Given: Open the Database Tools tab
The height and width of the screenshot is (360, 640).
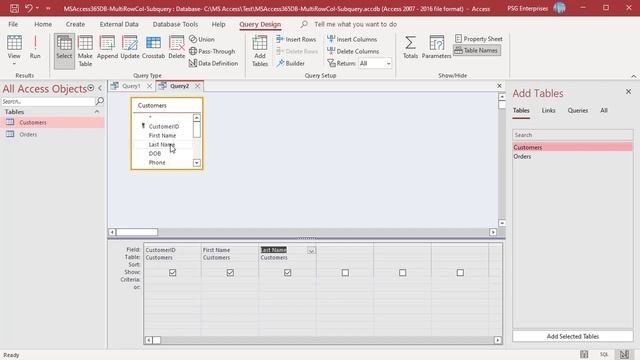Looking at the screenshot, I should point(175,24).
